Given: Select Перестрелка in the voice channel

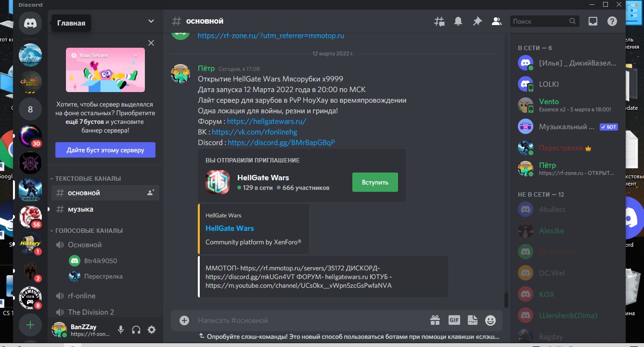Looking at the screenshot, I should pyautogui.click(x=113, y=276).
